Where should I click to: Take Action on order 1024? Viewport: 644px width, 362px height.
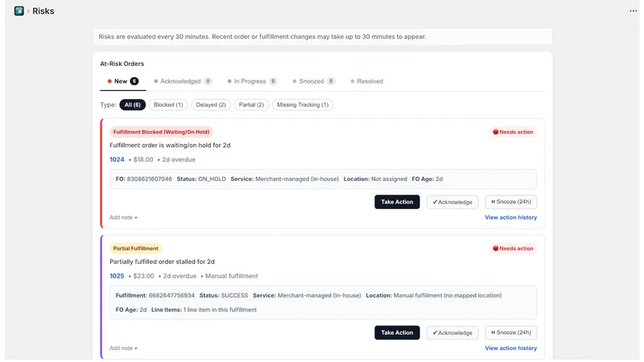pos(397,202)
